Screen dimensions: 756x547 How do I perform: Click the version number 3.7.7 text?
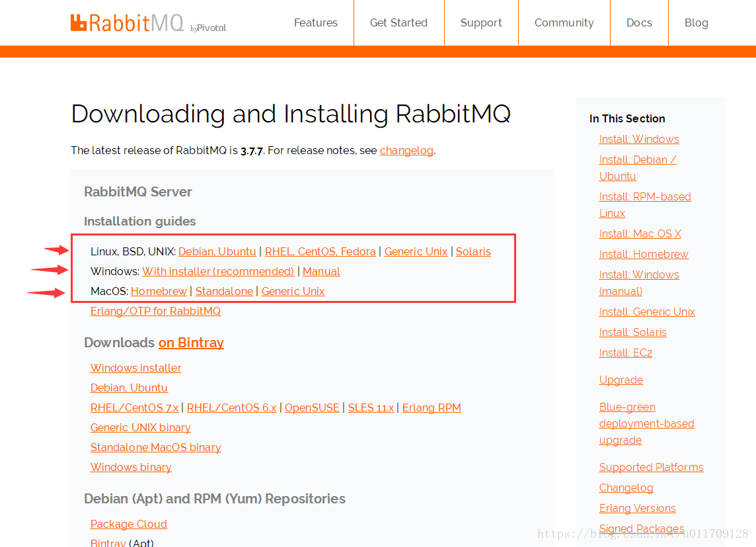click(252, 151)
